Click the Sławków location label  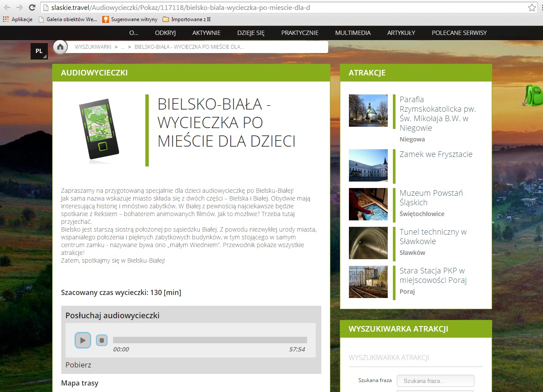pyautogui.click(x=412, y=253)
